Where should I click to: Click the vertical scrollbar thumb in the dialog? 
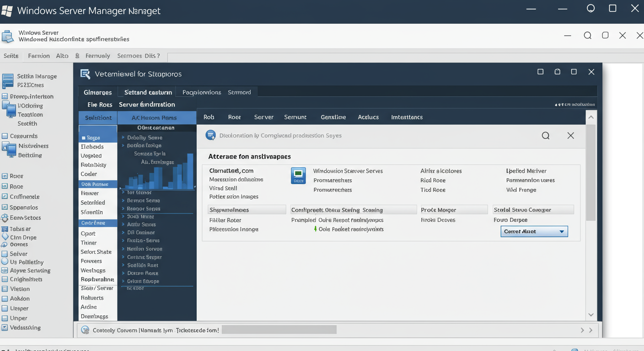(x=591, y=173)
